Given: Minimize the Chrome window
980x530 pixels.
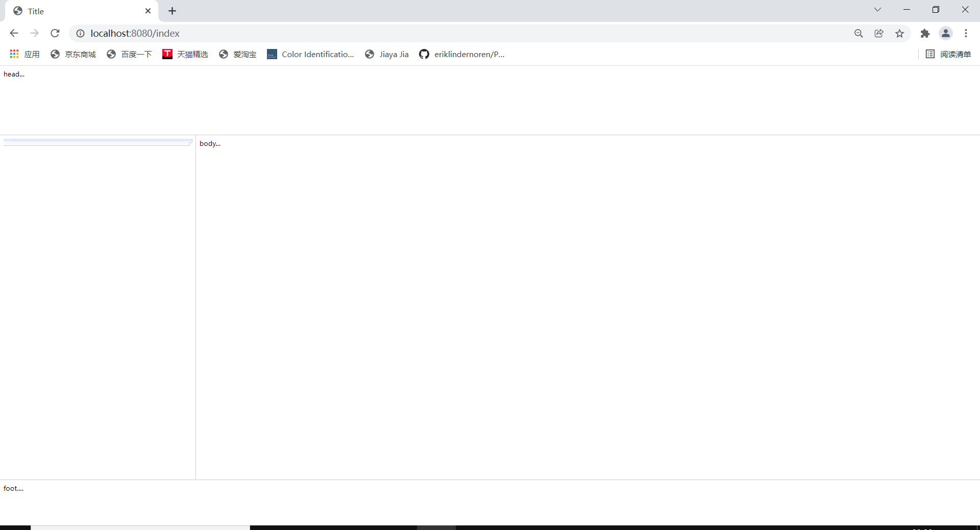Looking at the screenshot, I should pos(906,10).
